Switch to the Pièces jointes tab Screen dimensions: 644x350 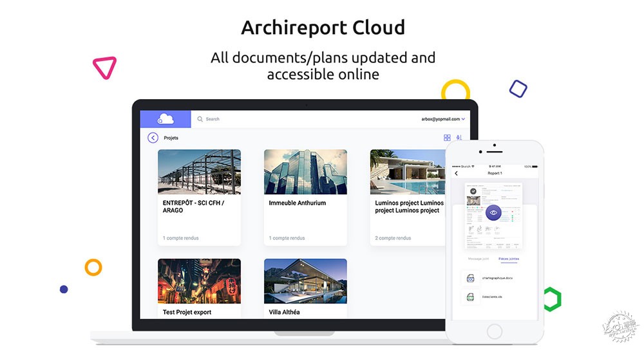coord(509,259)
